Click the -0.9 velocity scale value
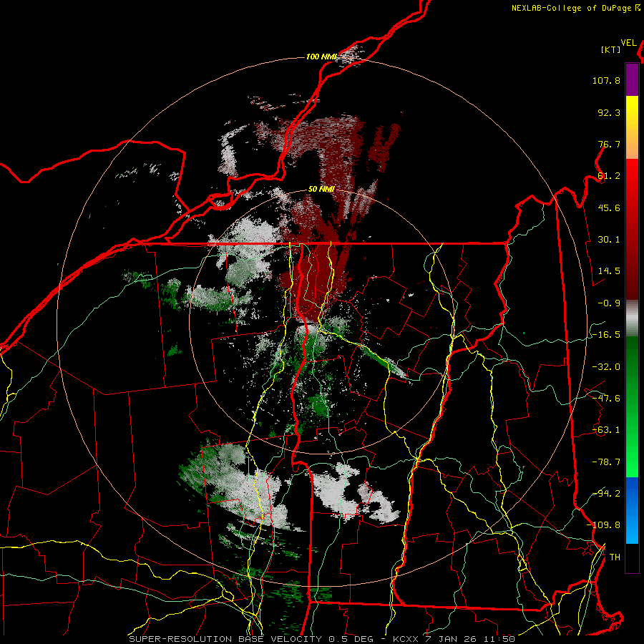The height and width of the screenshot is (644, 644). coord(609,303)
